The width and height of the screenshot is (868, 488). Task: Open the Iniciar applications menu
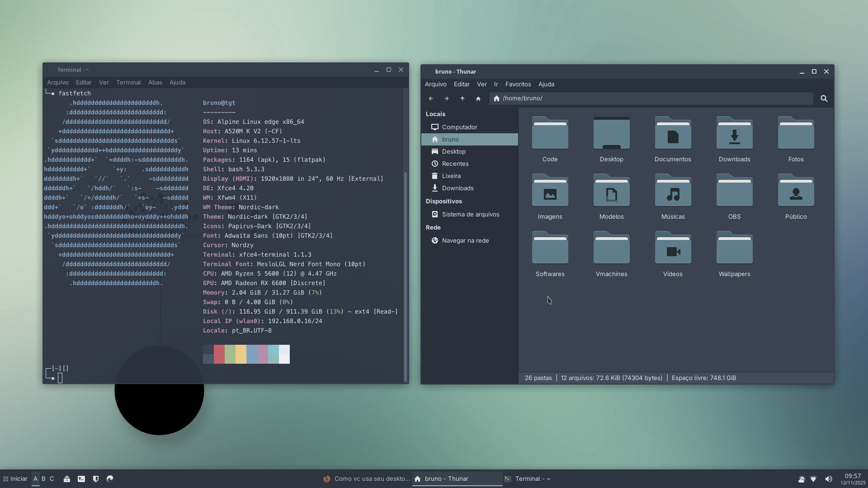click(x=15, y=479)
